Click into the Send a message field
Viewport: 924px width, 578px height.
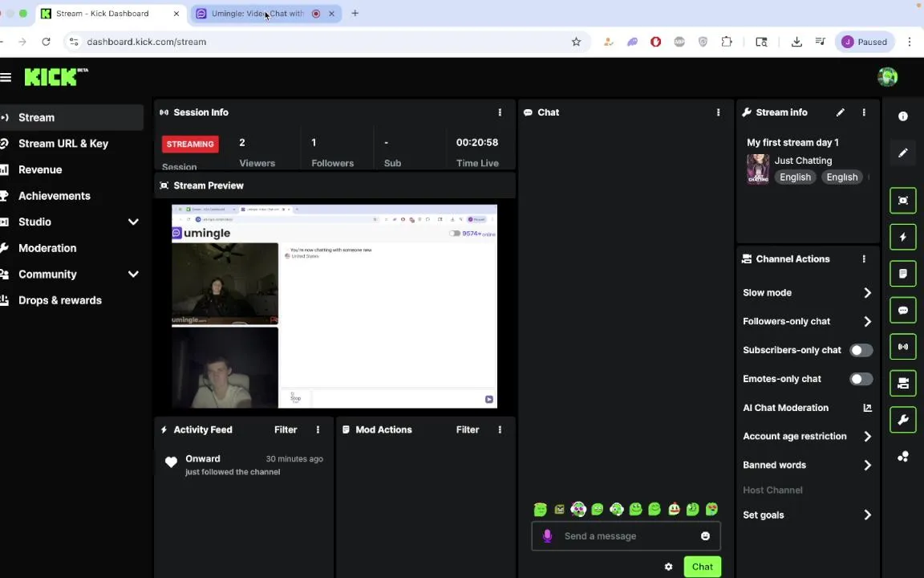[x=626, y=536]
